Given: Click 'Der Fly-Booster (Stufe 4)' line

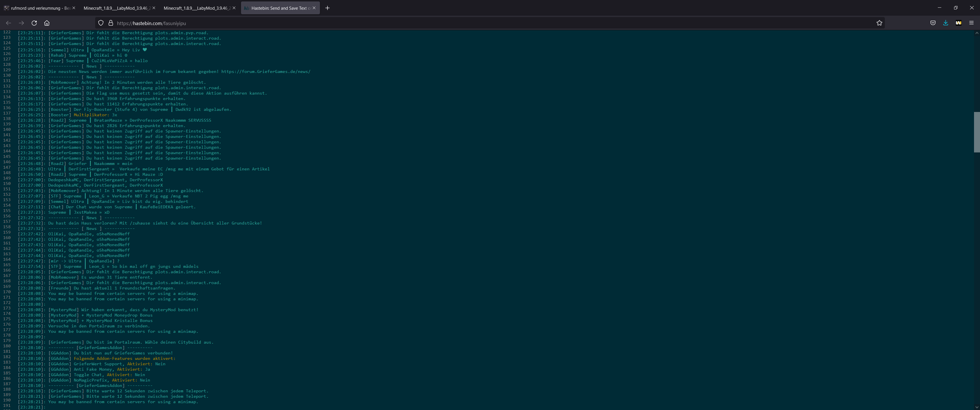Looking at the screenshot, I should click(x=124, y=109).
